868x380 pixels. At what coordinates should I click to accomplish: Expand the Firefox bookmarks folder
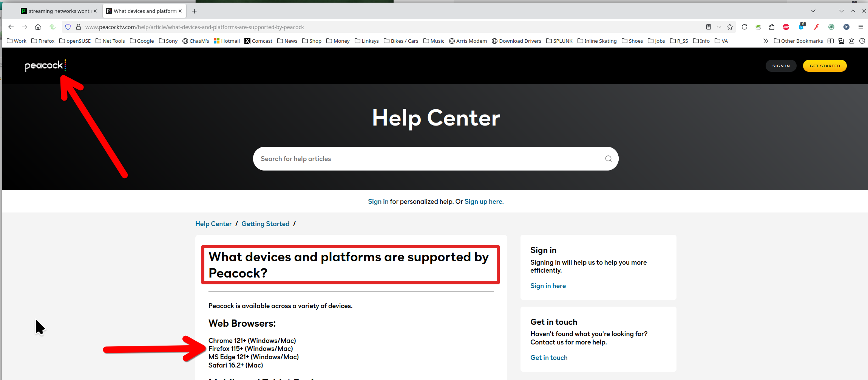pos(43,41)
